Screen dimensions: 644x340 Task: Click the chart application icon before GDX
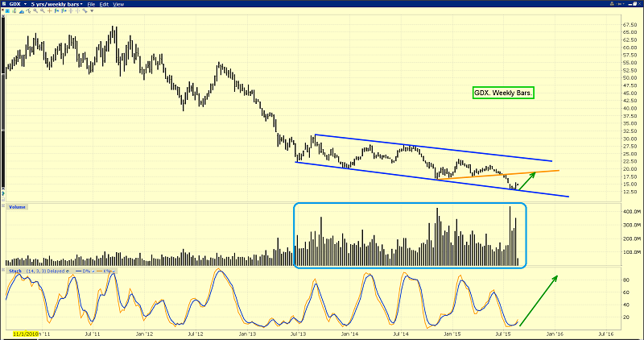(x=4, y=4)
